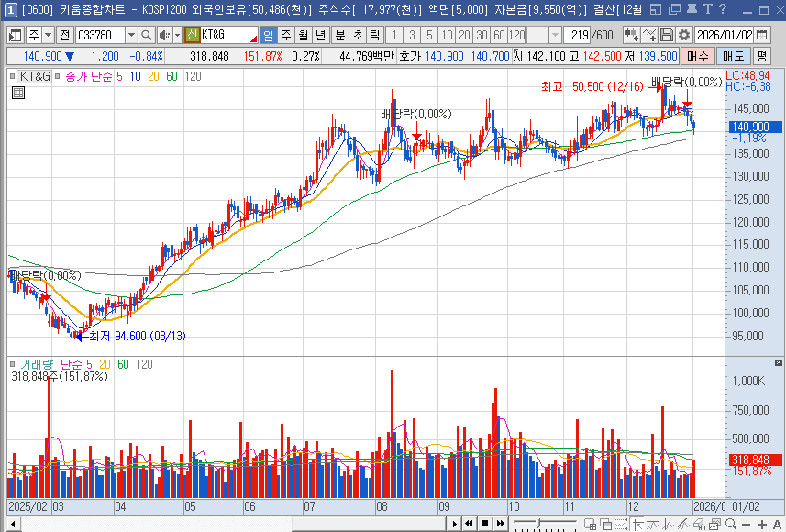Click the chart image capture icon
The image size is (786, 532).
click(x=715, y=525)
